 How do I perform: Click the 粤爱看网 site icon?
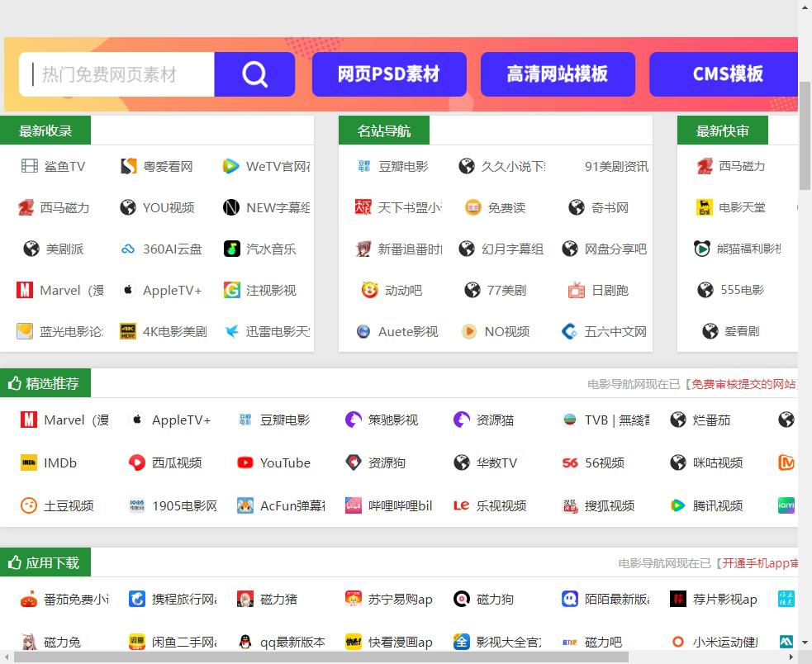[x=128, y=166]
